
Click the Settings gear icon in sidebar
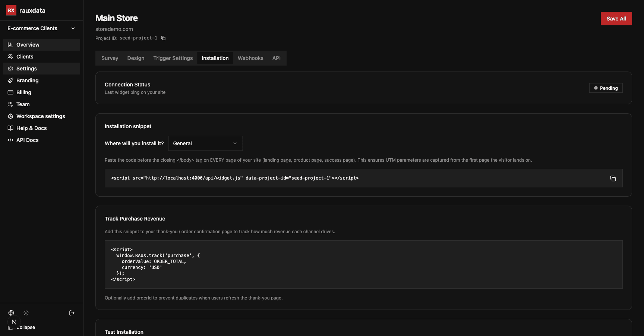coord(10,69)
